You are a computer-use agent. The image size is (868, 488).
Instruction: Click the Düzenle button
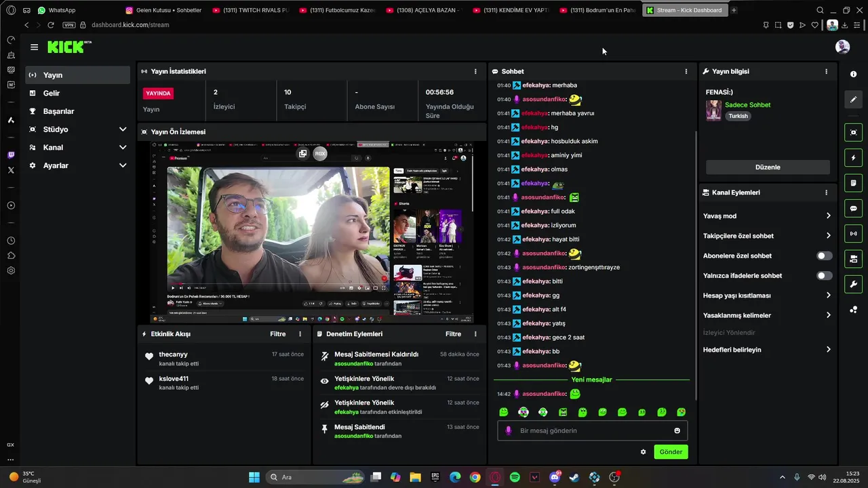coord(768,167)
